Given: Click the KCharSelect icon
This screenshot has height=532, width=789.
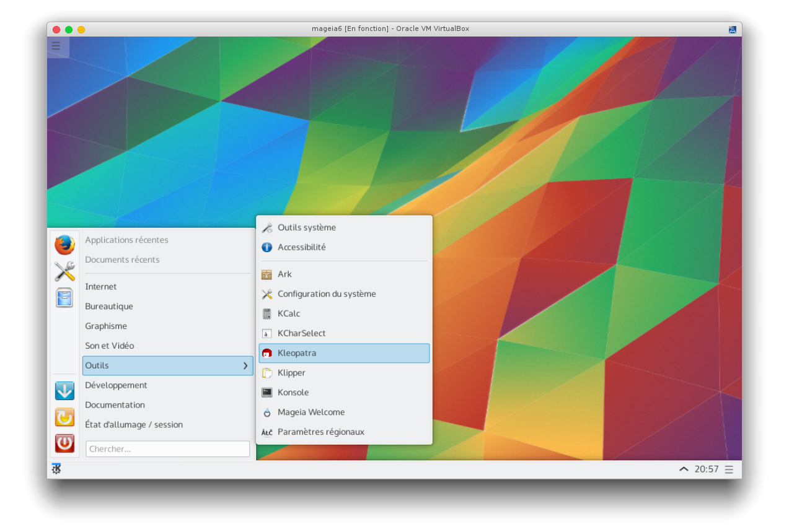Looking at the screenshot, I should pos(267,333).
